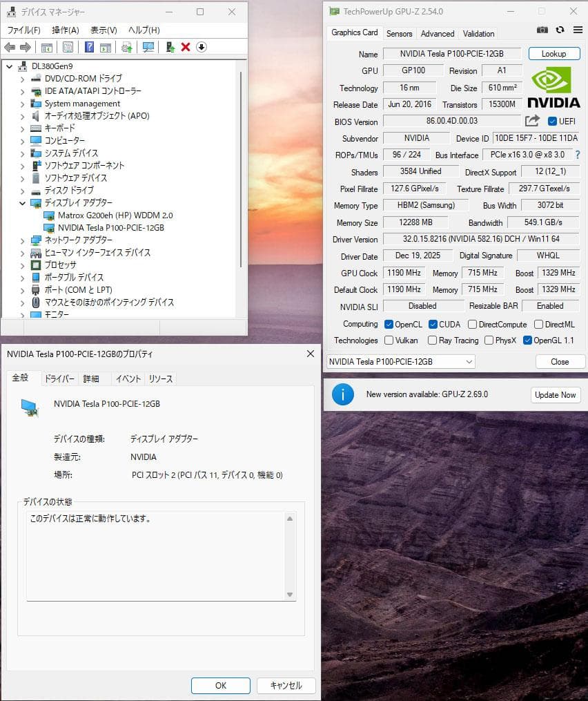Click the processor category icon
The image size is (588, 701).
click(36, 265)
